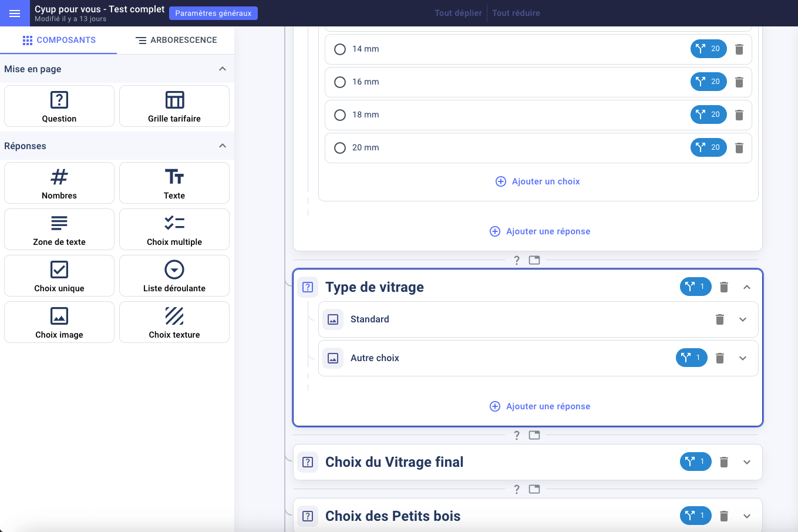Screen dimensions: 798x532
Task: Add a response below the 20 mm list
Action: coord(540,231)
